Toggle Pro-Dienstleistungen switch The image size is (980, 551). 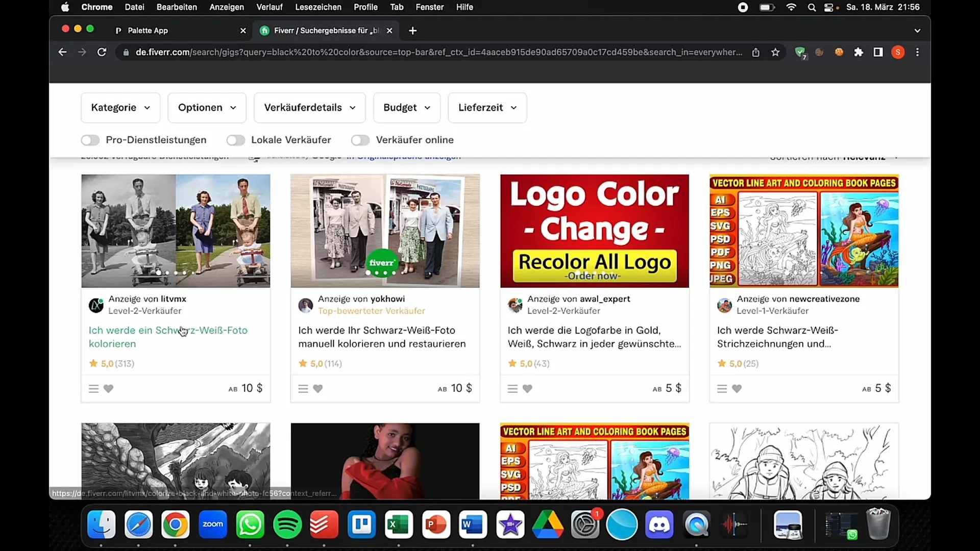90,140
